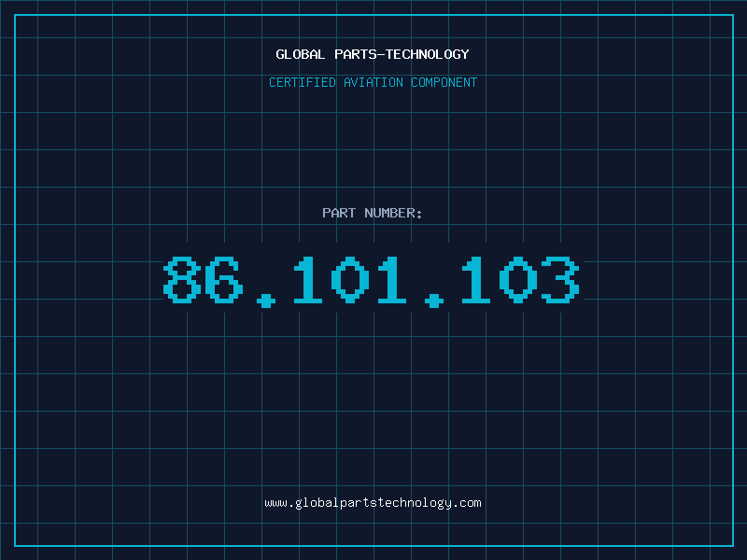Click the word TECHNOLOGY in the heading
The height and width of the screenshot is (560, 747).
click(428, 54)
